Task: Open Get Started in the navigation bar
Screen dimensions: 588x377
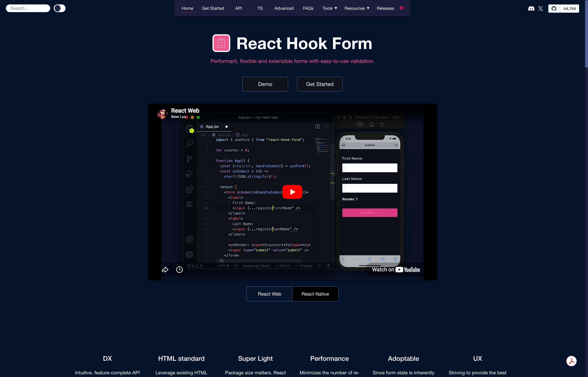Action: pos(213,8)
